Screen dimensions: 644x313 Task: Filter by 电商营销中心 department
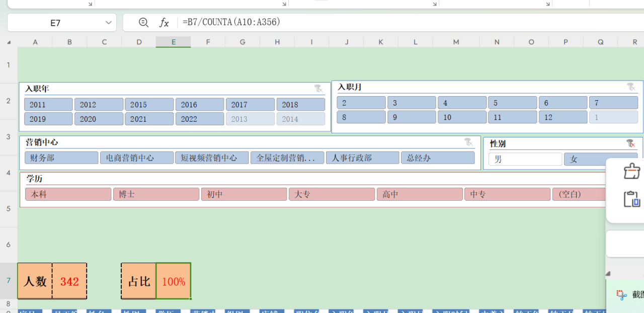coord(137,158)
